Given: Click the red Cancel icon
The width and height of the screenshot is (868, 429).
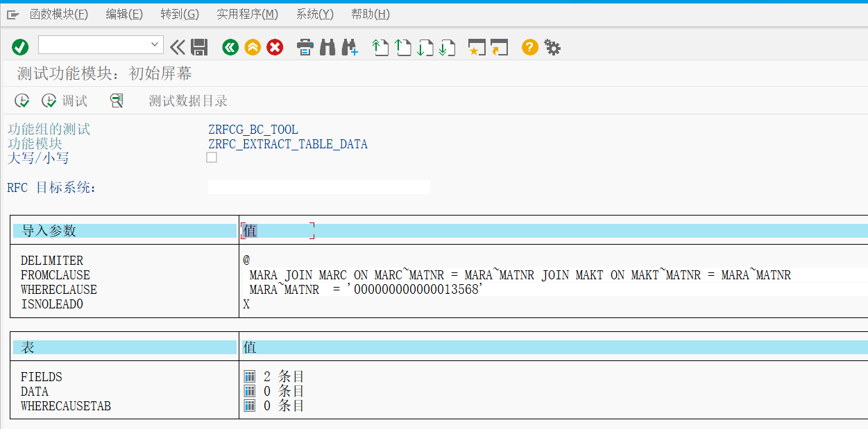Looking at the screenshot, I should (x=274, y=47).
